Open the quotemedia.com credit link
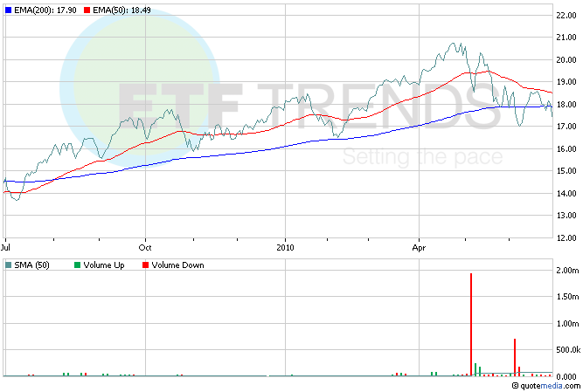 (x=545, y=386)
